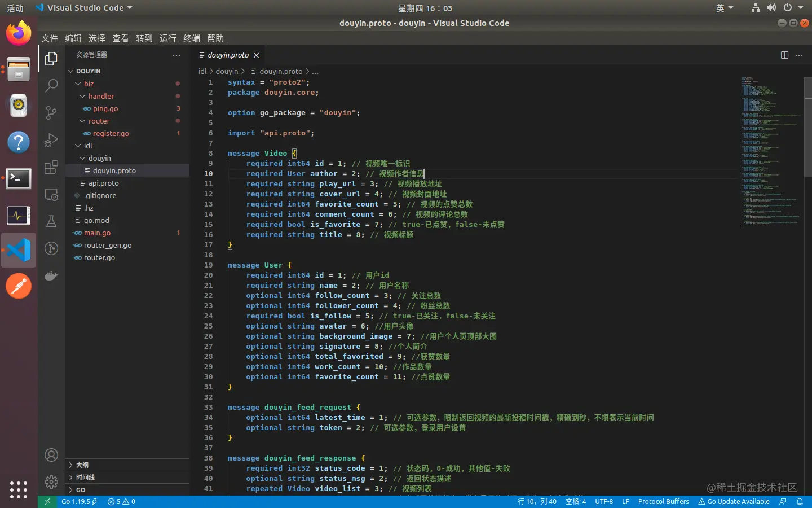Open the Files manager from the dock
This screenshot has width=812, height=508.
point(19,69)
